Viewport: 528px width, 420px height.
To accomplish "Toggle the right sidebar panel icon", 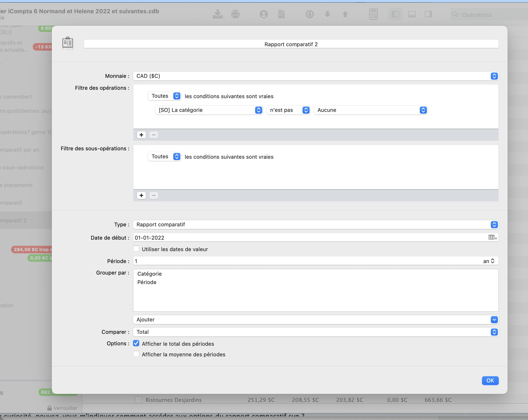I will (428, 14).
